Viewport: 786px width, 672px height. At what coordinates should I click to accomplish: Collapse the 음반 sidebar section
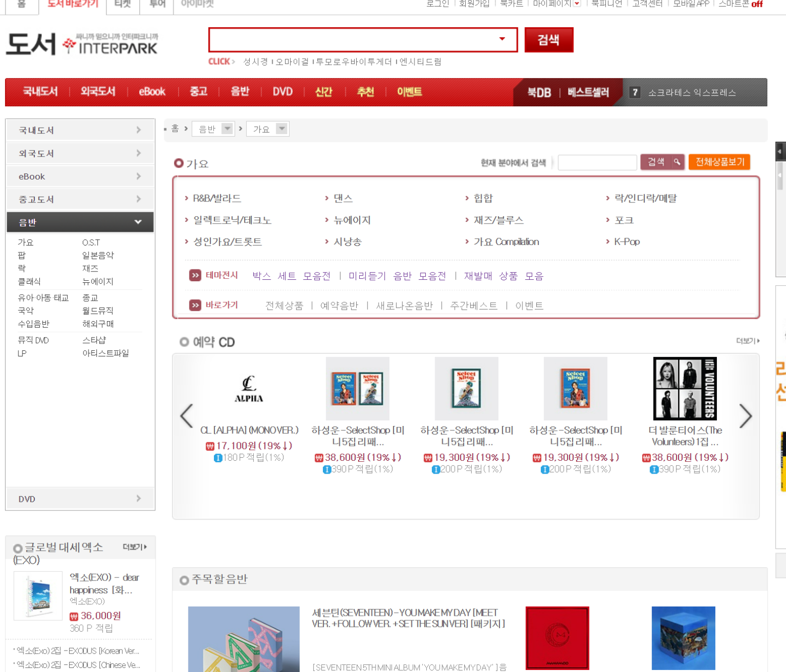[x=138, y=222]
